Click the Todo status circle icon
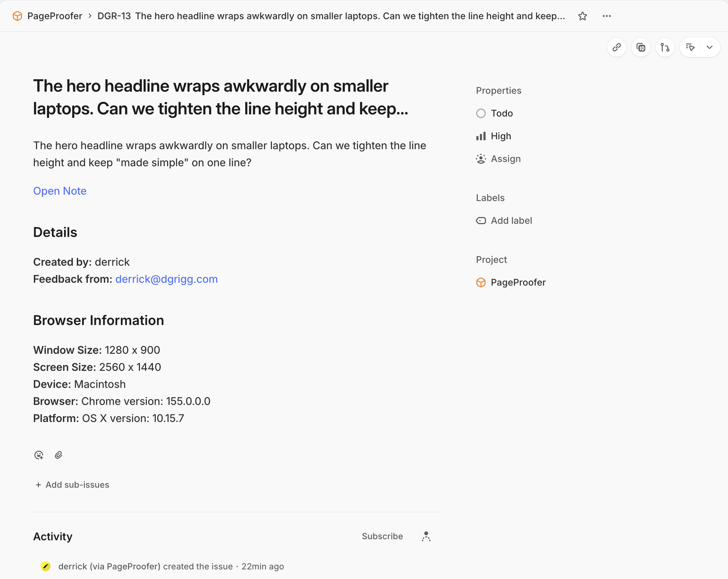The width and height of the screenshot is (728, 579). [481, 113]
